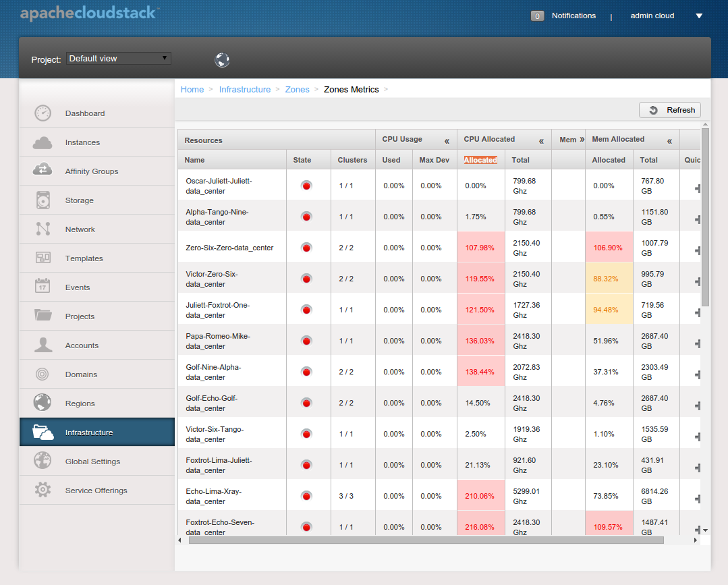The width and height of the screenshot is (728, 585).
Task: Click the Events calendar icon
Action: (43, 285)
